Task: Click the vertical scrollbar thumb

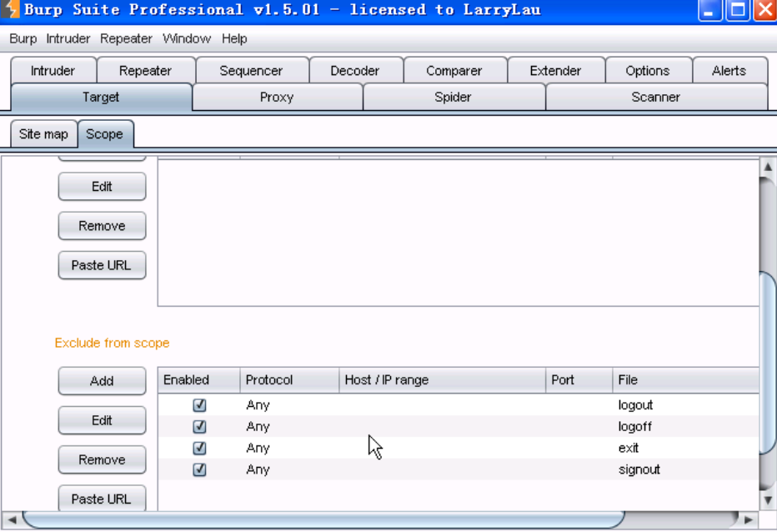Action: coord(768,362)
